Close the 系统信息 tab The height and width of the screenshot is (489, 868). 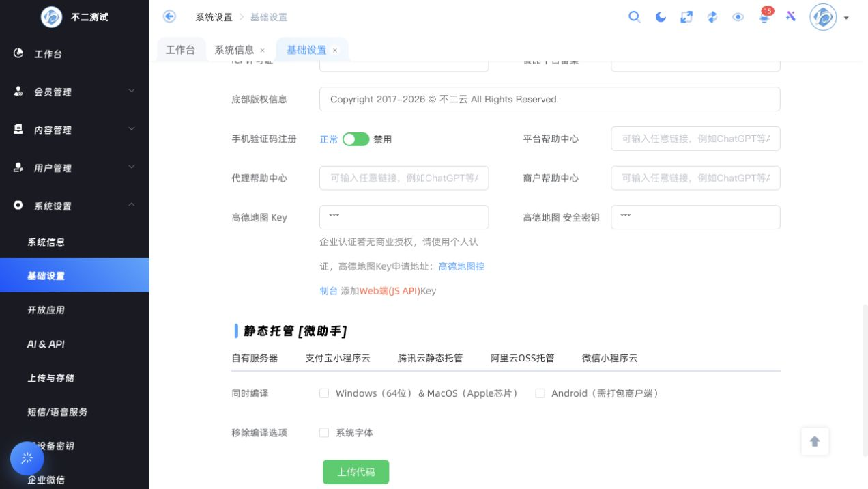[x=263, y=51]
